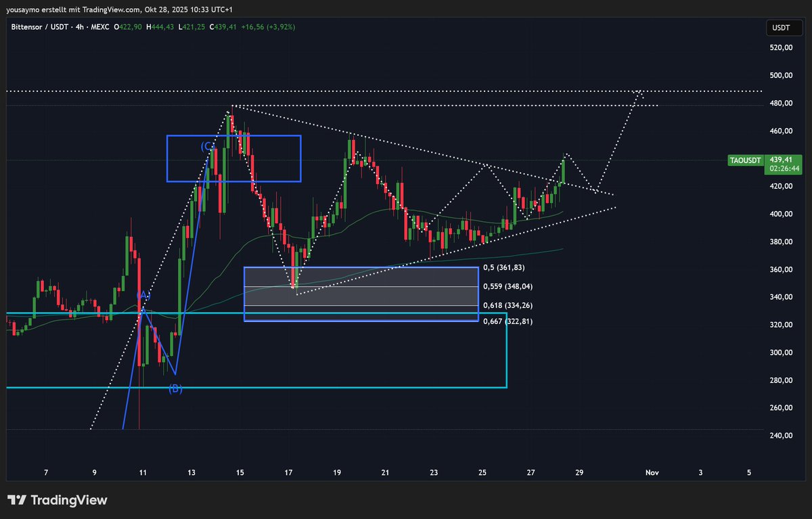Viewport: 812px width, 519px height.
Task: Click price axis label 380,00
Action: pos(780,242)
